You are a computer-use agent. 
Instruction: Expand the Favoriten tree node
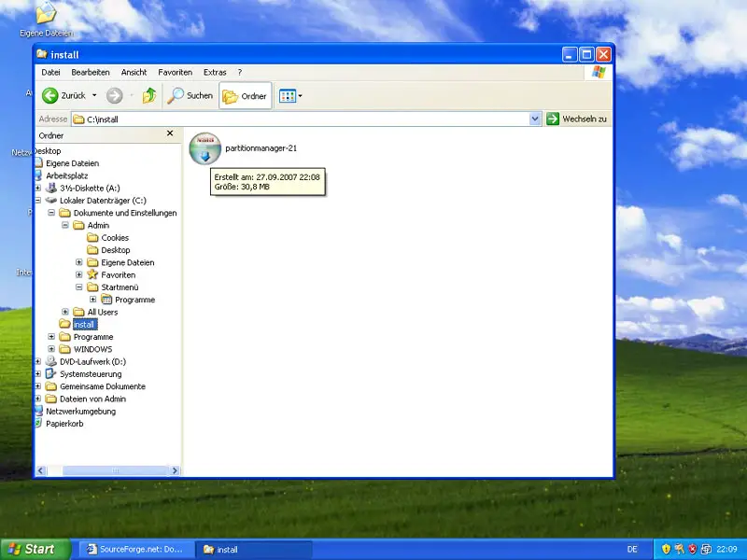click(79, 274)
